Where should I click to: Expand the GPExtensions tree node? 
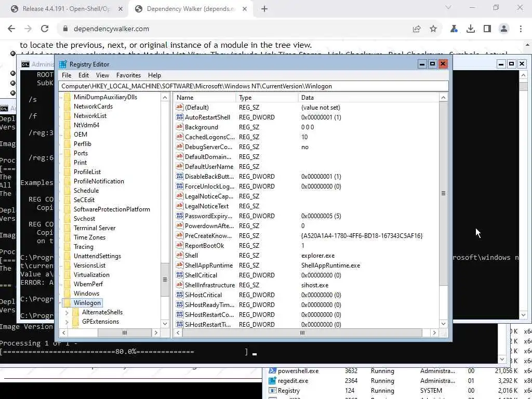(x=67, y=322)
